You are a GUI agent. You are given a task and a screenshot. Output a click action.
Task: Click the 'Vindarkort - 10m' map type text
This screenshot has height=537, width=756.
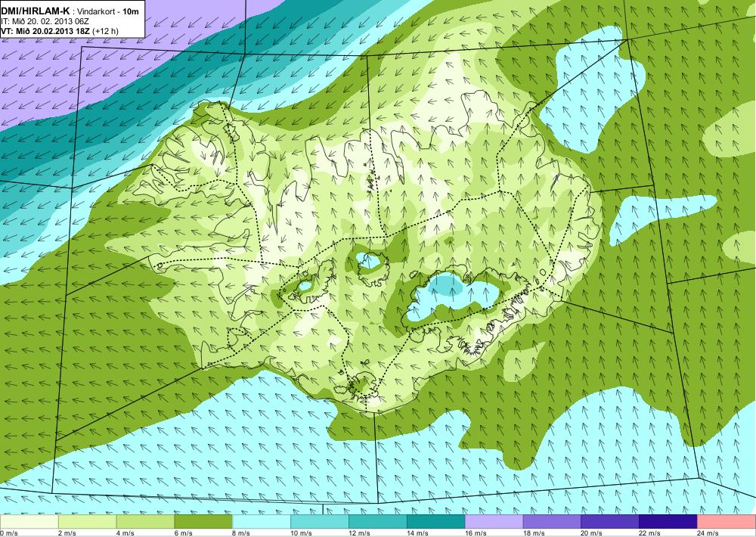(x=108, y=11)
